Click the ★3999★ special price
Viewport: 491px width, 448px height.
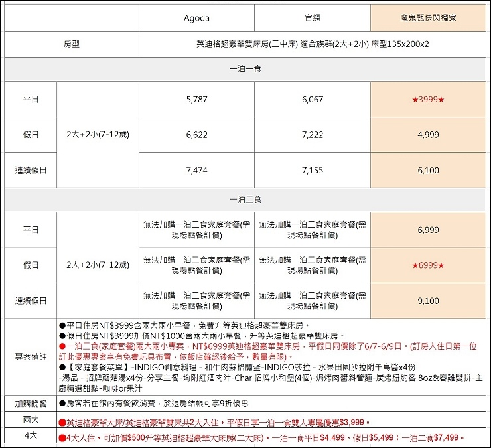tap(428, 100)
